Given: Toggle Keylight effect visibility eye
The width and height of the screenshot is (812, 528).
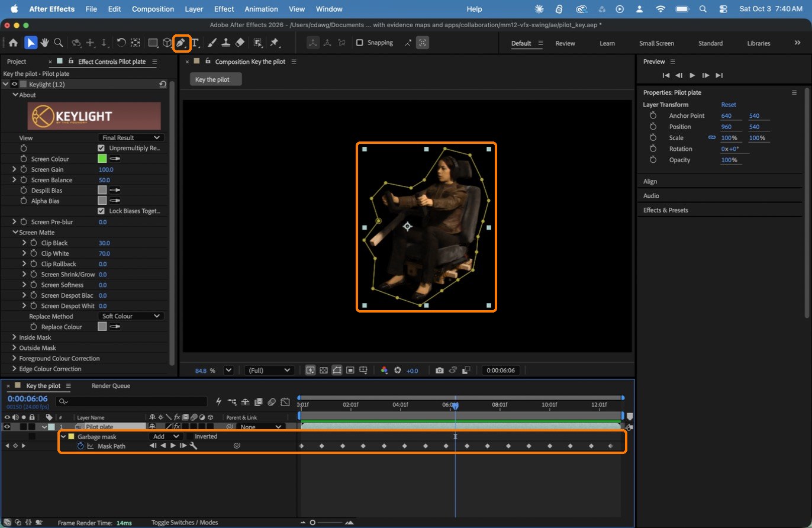Looking at the screenshot, I should pos(14,85).
